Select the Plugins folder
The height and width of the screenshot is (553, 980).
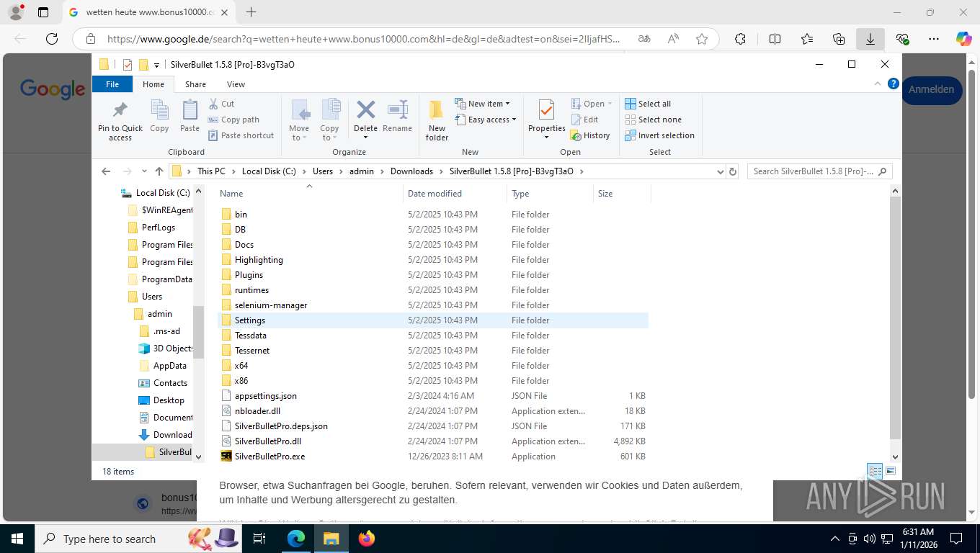point(433,275)
